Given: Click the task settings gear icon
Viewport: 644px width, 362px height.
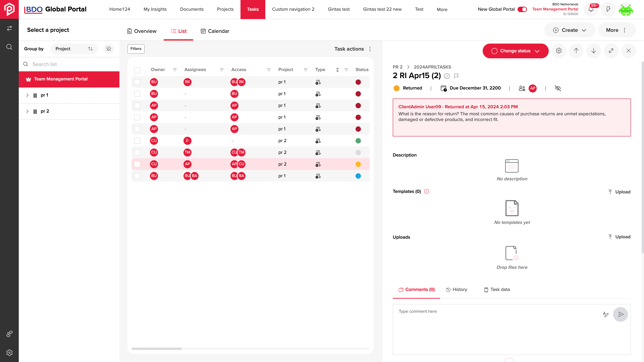Looking at the screenshot, I should [x=559, y=51].
